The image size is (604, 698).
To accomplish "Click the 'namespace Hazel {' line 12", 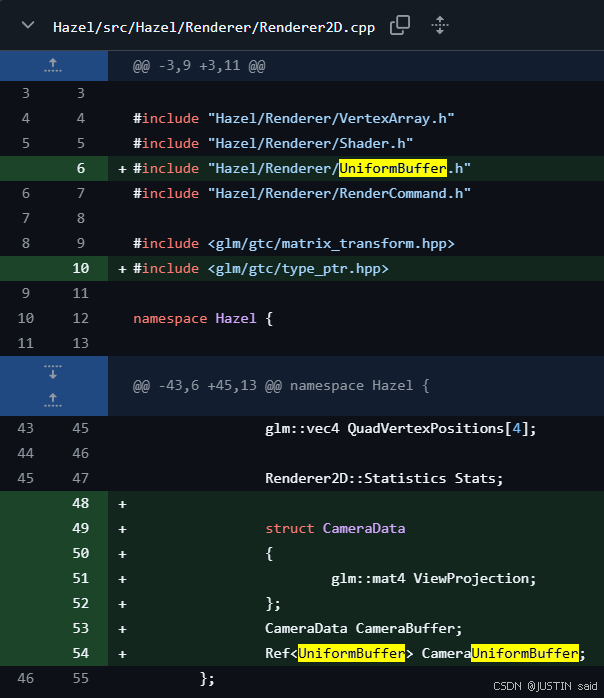I will coord(203,318).
